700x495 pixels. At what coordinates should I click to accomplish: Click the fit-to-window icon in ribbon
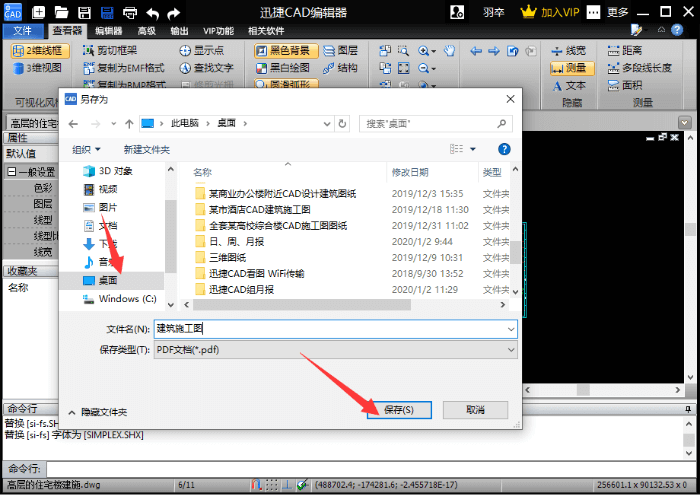(x=404, y=68)
